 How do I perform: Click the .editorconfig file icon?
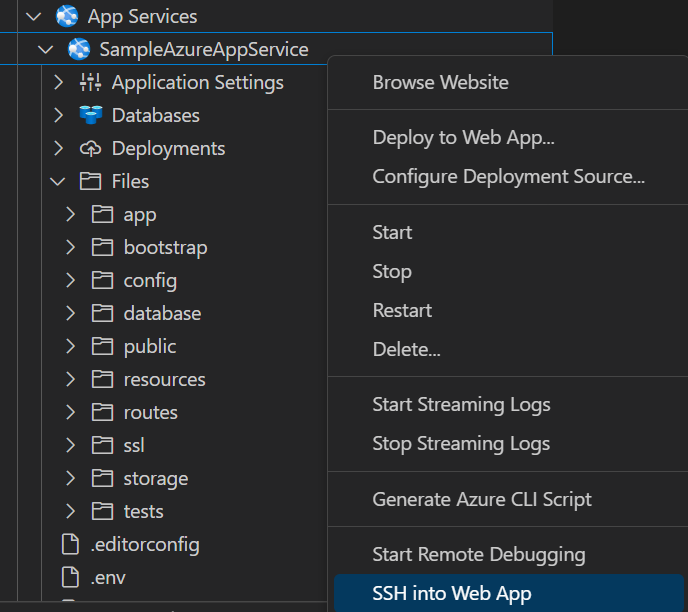(70, 544)
